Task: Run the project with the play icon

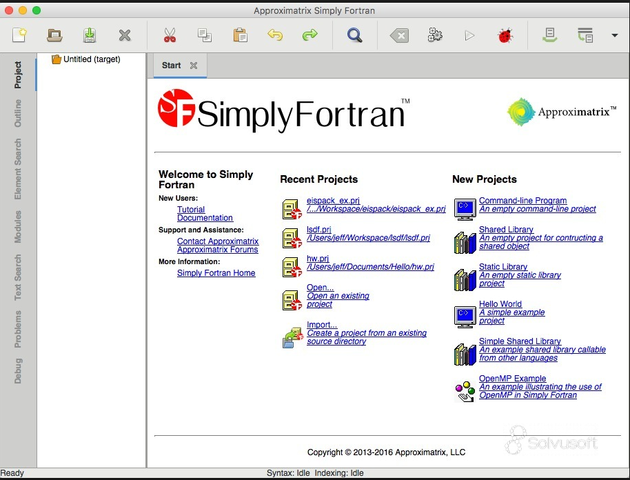Action: click(x=469, y=35)
